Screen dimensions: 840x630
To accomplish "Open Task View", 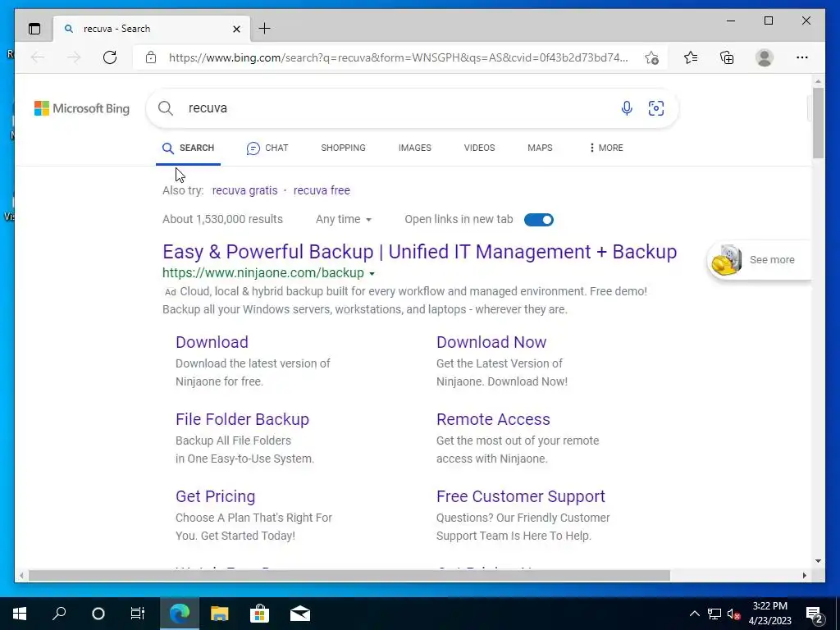I will coord(138,614).
